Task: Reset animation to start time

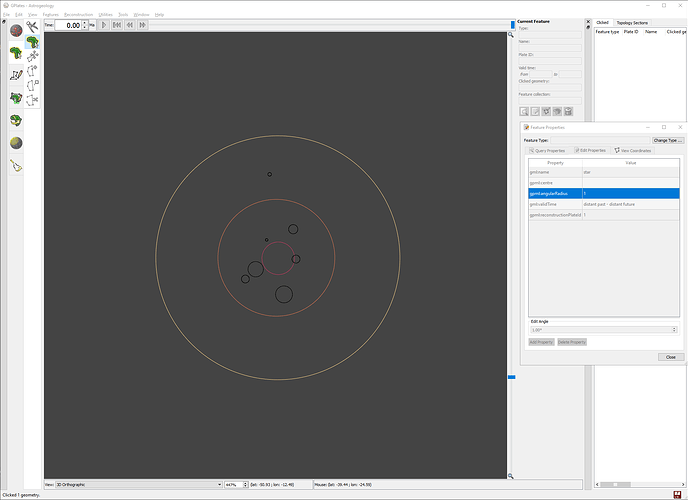Action: (117, 25)
